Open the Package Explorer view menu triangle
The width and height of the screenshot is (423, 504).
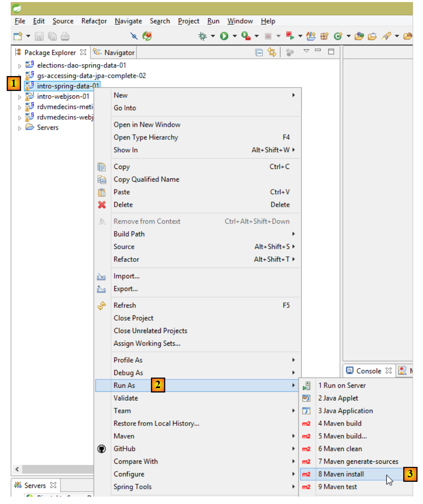click(306, 51)
